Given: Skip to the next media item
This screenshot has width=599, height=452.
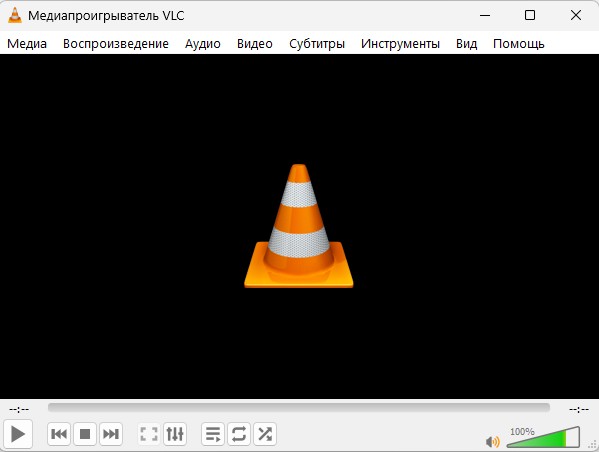Looking at the screenshot, I should (111, 434).
